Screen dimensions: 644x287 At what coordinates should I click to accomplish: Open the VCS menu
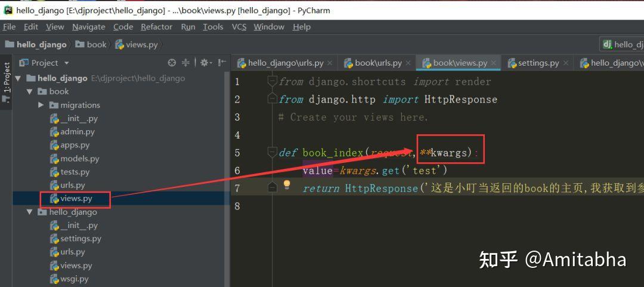coord(239,27)
